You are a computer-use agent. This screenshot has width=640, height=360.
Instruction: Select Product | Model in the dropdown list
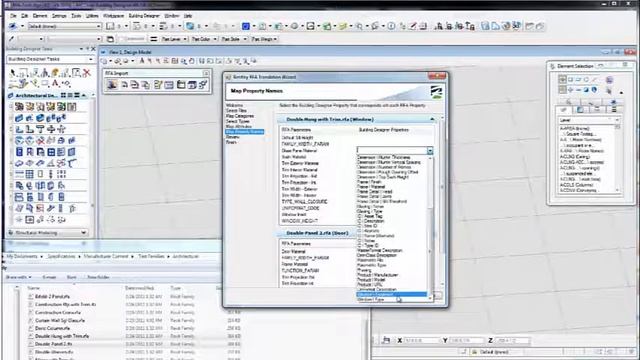tap(371, 280)
